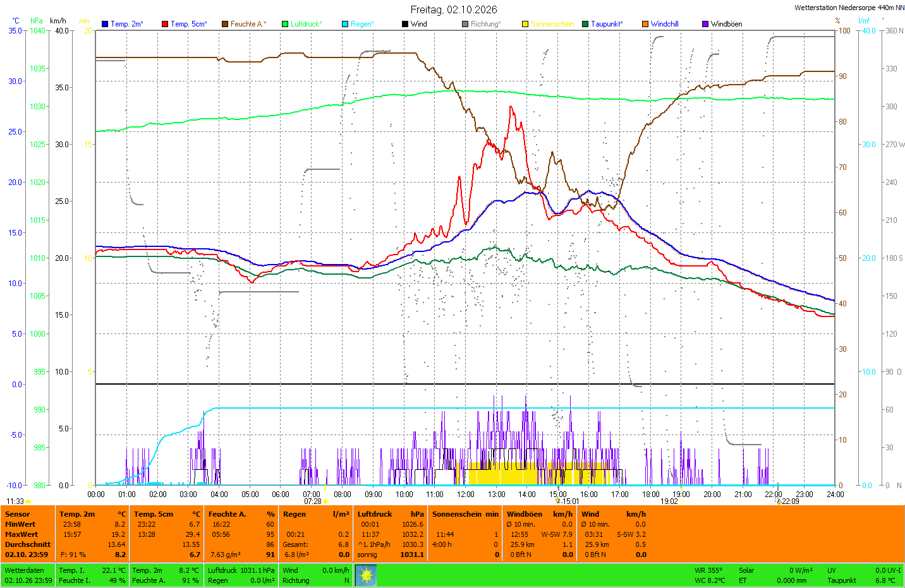The height and width of the screenshot is (588, 905).
Task: Click the chart title 'Freitag, 02.10.2026'
Action: tap(454, 9)
